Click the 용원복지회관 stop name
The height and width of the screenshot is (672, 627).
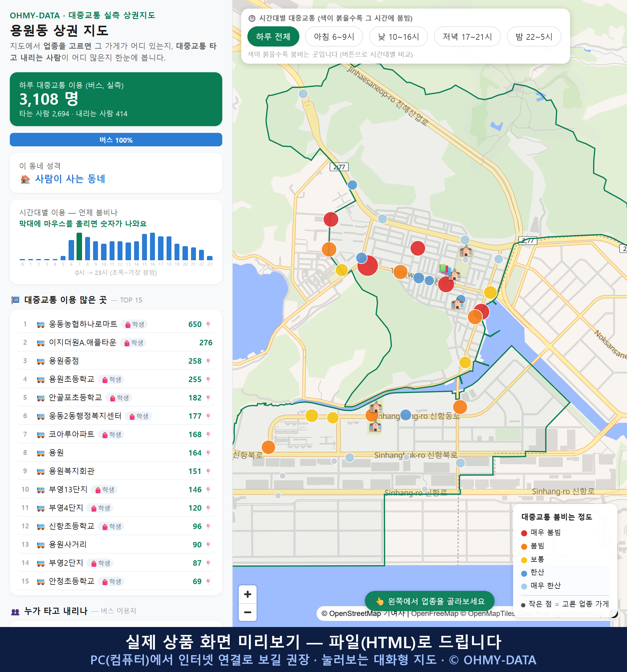point(72,471)
